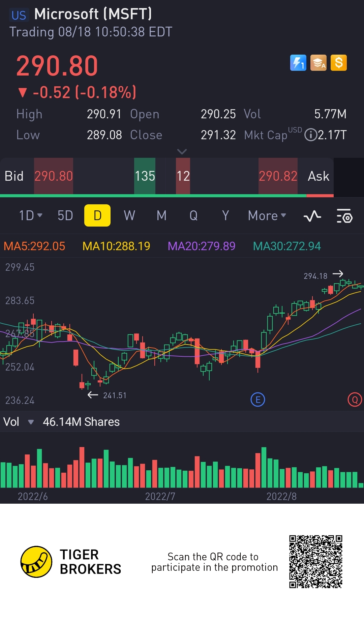
Task: Expand quote details chevron below Close
Action: click(x=182, y=152)
